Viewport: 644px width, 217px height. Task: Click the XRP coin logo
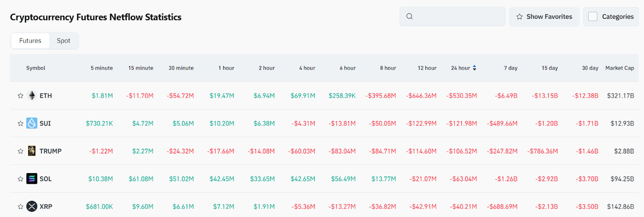(32, 206)
